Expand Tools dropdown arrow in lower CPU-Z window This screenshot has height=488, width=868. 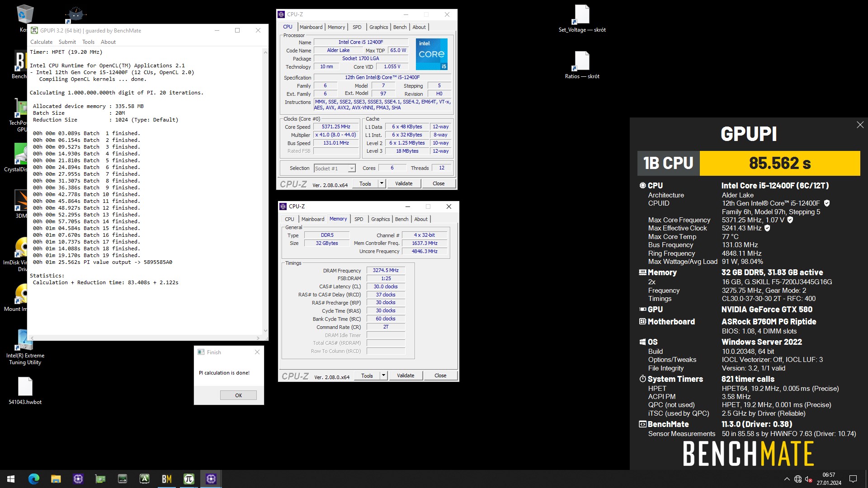click(383, 375)
